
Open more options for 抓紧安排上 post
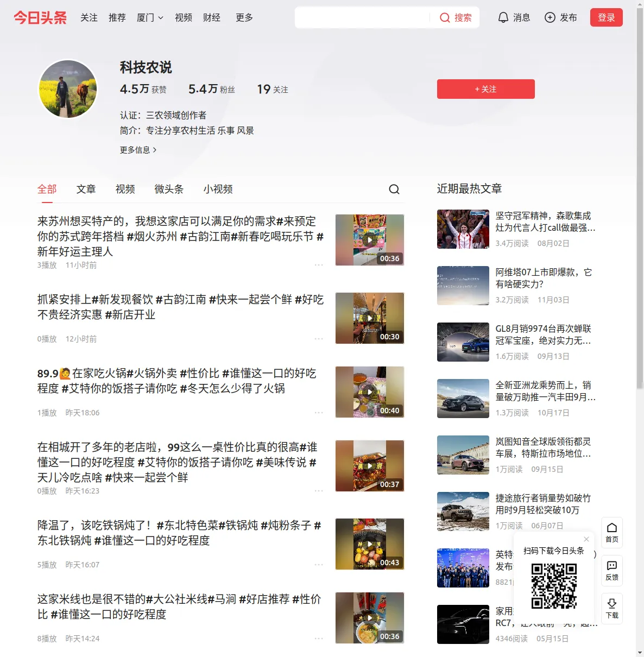(319, 339)
